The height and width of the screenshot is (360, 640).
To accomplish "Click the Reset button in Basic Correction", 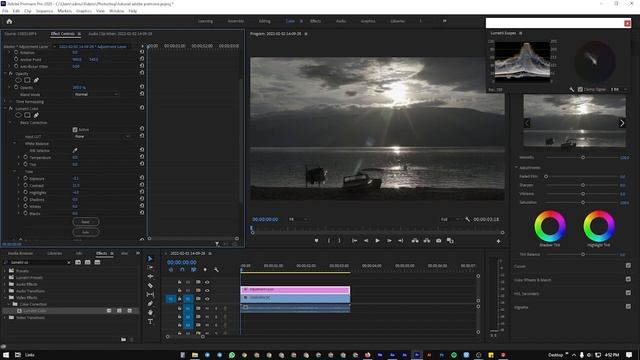I will (86, 222).
